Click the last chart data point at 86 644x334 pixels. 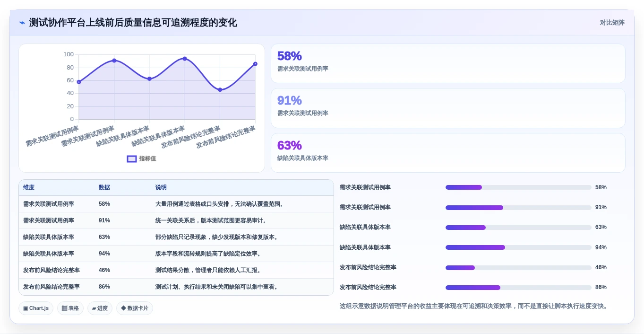tap(255, 64)
